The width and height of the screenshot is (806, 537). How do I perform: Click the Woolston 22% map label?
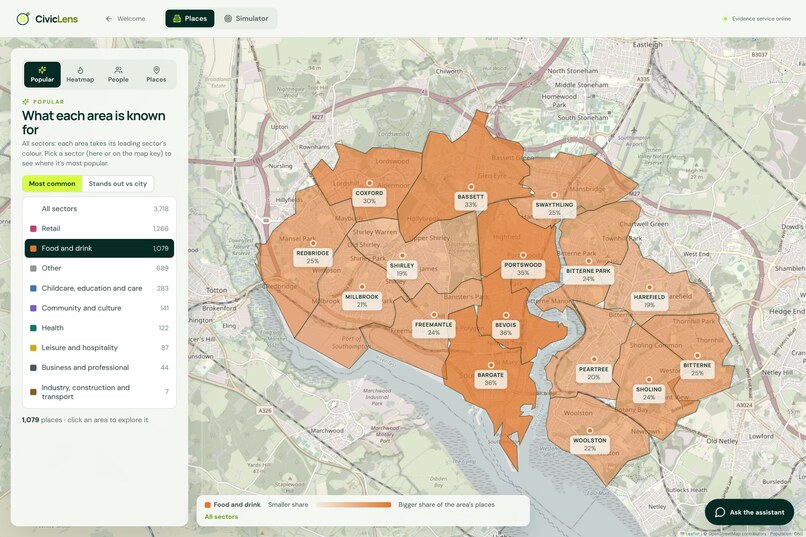coord(590,444)
